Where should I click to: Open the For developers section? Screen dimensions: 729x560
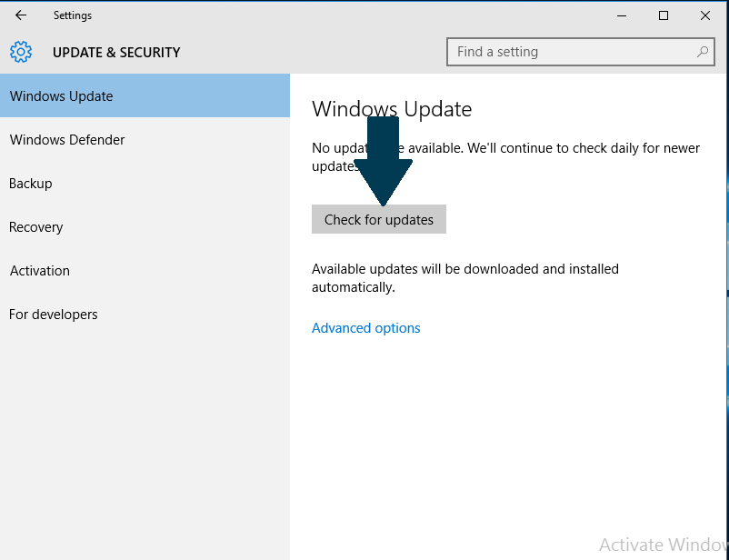pos(145,315)
